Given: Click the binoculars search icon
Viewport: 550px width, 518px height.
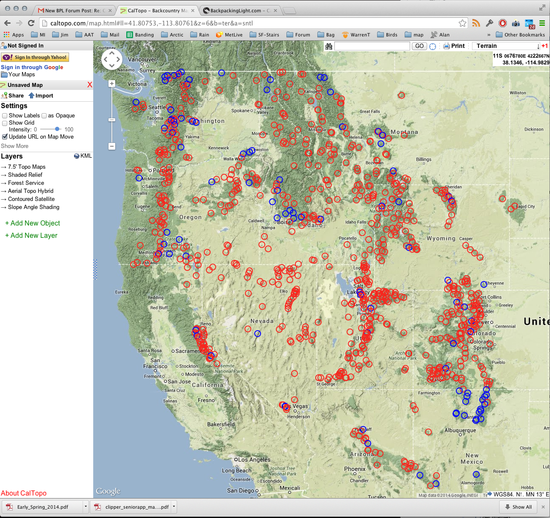Looking at the screenshot, I should click(329, 46).
